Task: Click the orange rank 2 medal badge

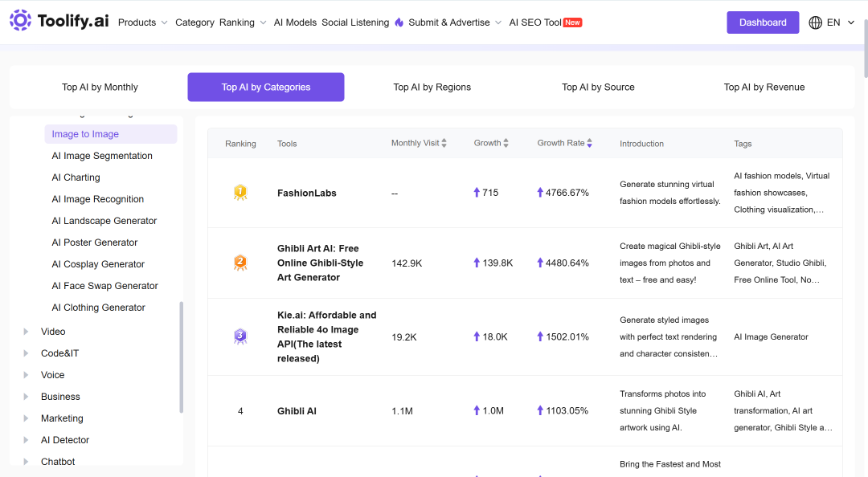Action: coord(240,263)
